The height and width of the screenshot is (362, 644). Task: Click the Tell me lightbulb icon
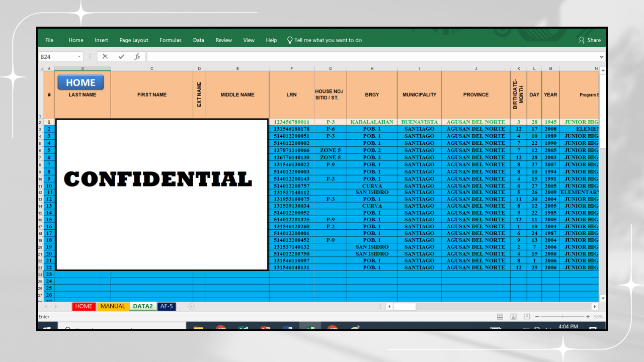[x=290, y=40]
